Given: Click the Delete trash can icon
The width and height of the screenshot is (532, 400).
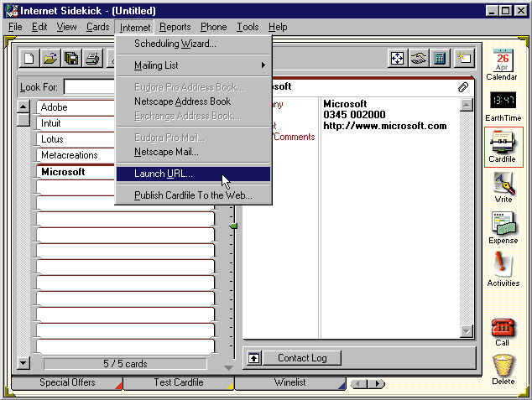Looking at the screenshot, I should tap(503, 367).
